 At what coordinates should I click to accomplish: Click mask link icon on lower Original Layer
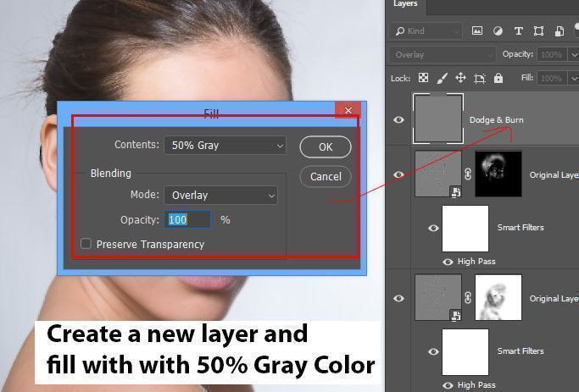(x=468, y=297)
